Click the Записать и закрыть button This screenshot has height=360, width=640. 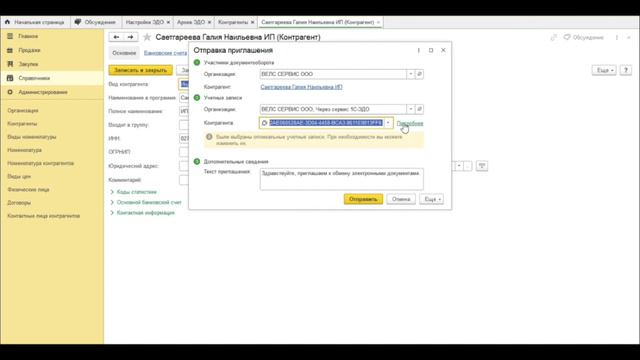pos(140,70)
